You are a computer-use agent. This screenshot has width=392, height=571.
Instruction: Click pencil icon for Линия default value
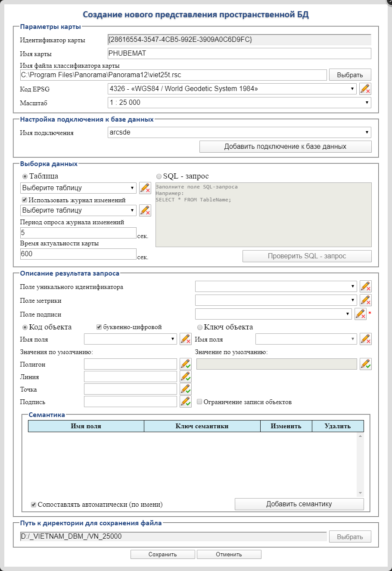coord(185,377)
